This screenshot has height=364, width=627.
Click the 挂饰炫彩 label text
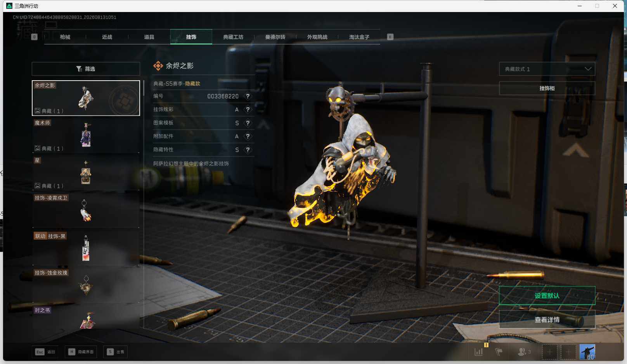pyautogui.click(x=163, y=110)
